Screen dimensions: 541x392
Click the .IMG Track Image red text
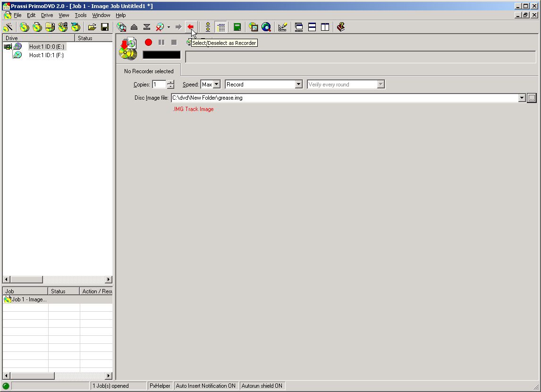click(x=193, y=109)
